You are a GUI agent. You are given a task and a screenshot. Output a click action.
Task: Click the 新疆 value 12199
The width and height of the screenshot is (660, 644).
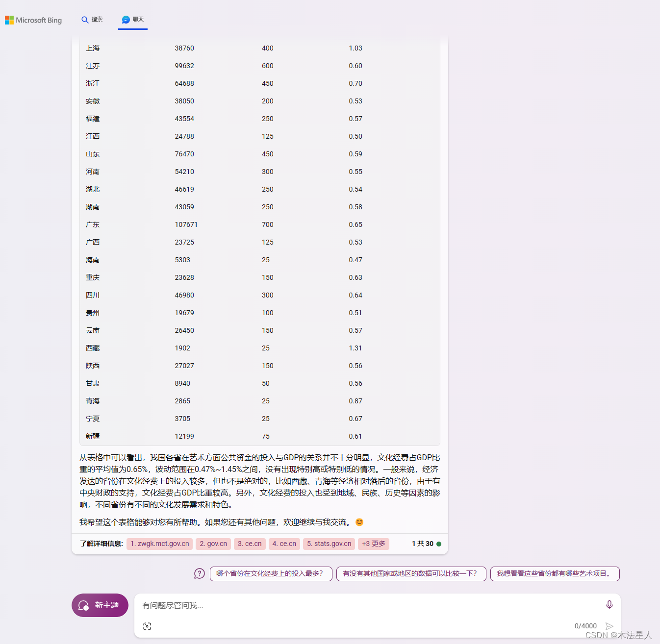[x=184, y=436]
